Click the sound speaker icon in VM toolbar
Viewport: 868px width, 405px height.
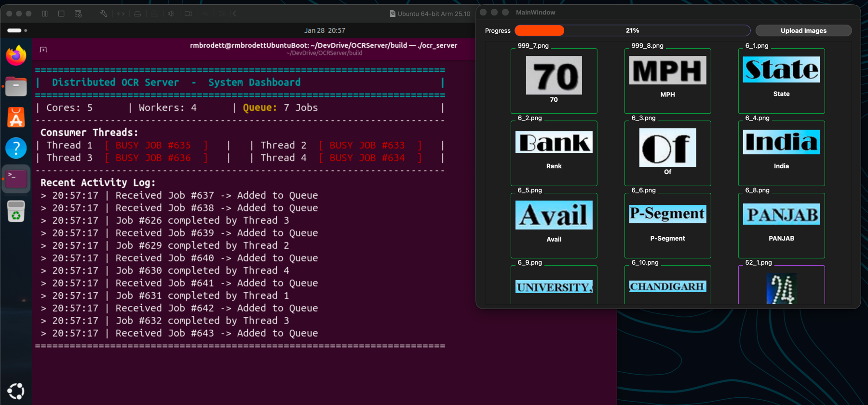click(171, 13)
